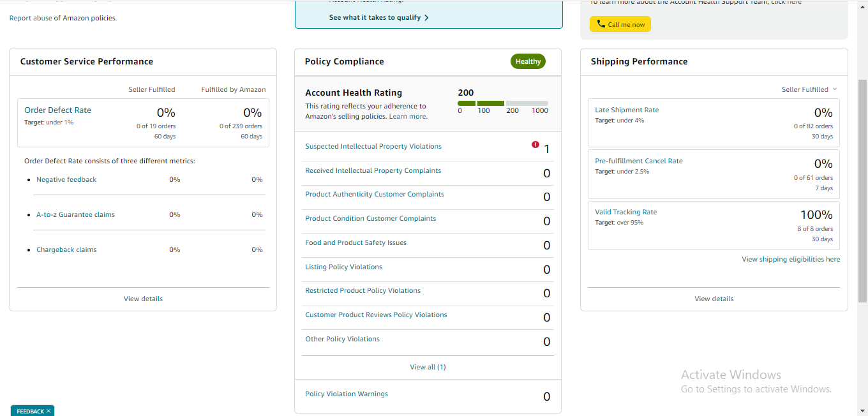Viewport: 868px width, 416px height.
Task: Open Other Policy Violations
Action: [x=342, y=339]
